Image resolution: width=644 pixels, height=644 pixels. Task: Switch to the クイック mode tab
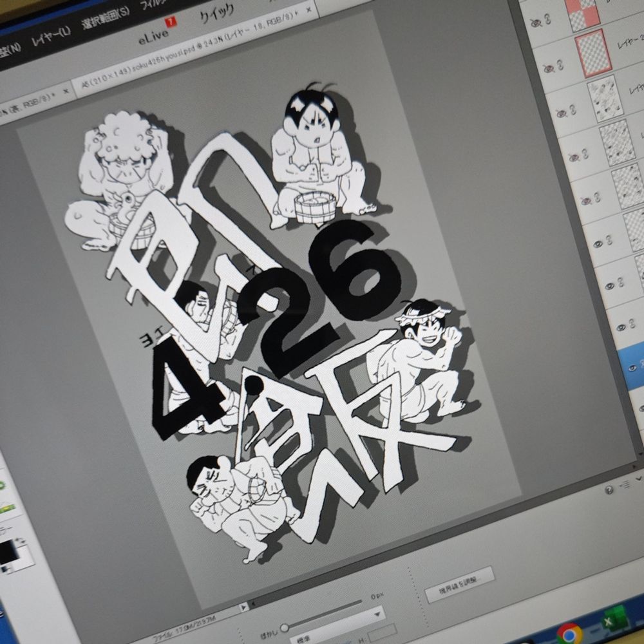tap(217, 14)
